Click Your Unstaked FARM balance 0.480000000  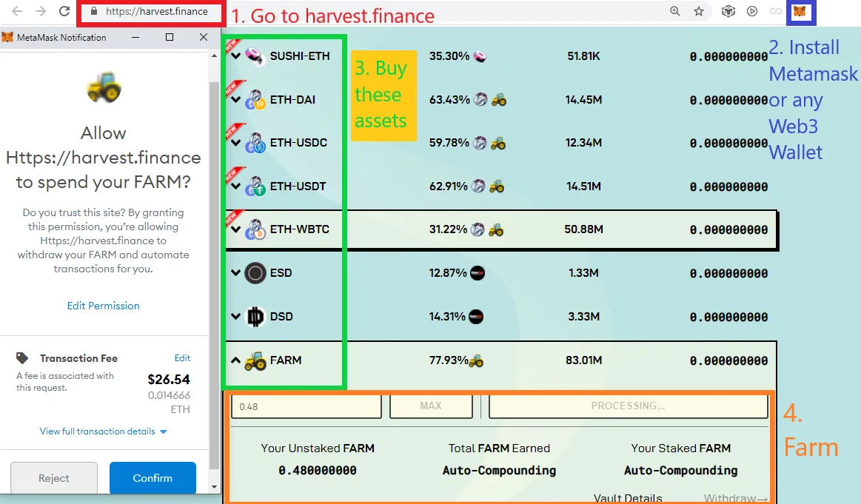coord(318,471)
